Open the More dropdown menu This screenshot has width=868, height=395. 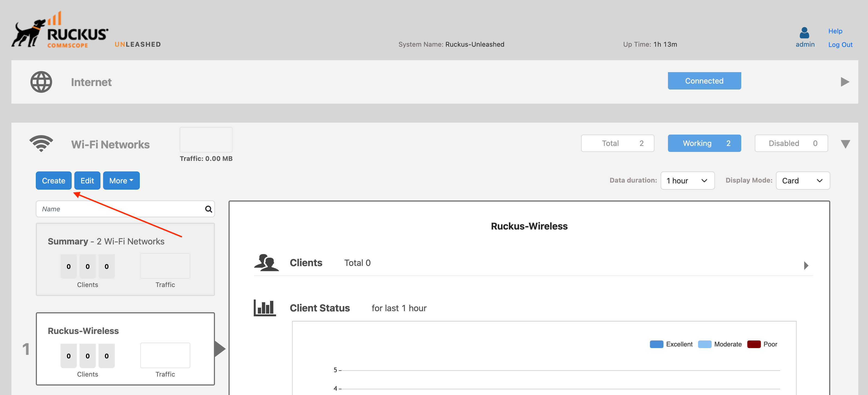pyautogui.click(x=121, y=180)
